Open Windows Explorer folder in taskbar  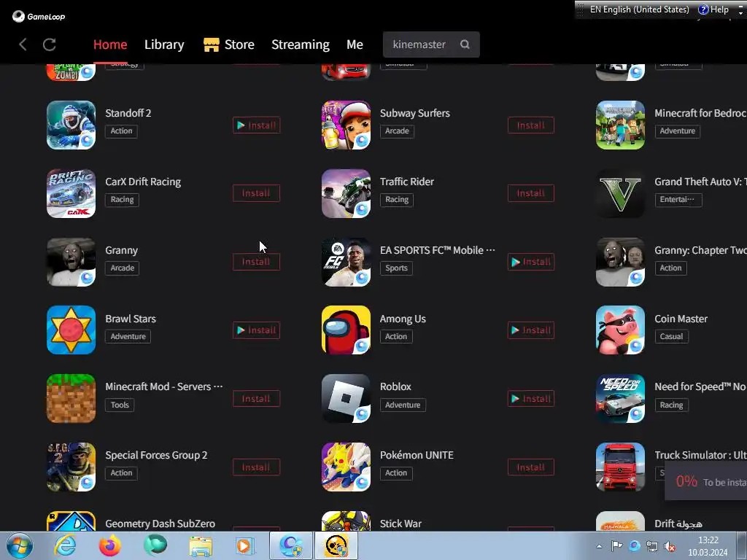[x=201, y=545]
